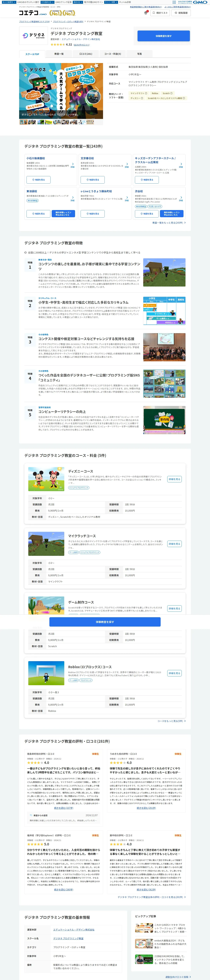Expand 続きを読む(362字) on 賛中校 review

146,890
